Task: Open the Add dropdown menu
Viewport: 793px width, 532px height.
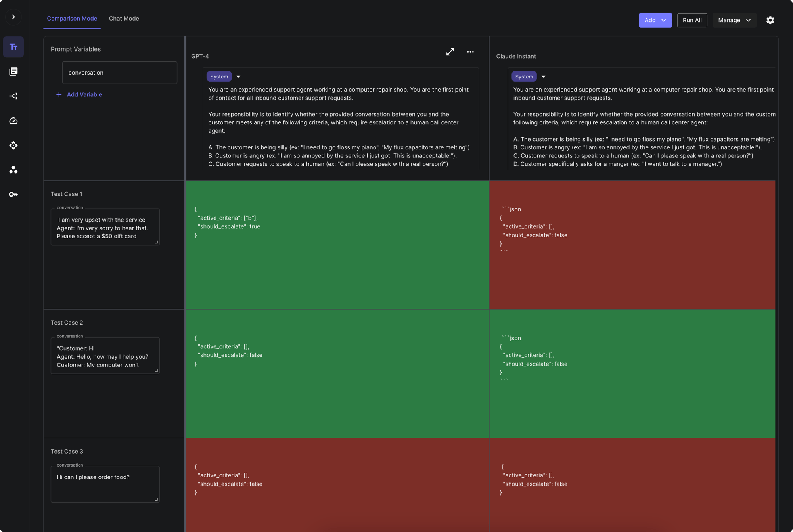Action: tap(655, 20)
